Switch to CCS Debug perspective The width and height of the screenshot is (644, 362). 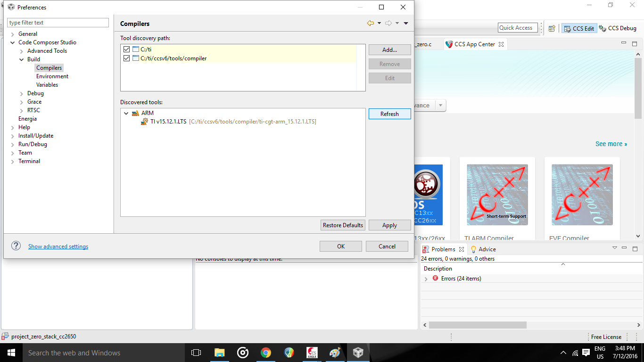[618, 28]
